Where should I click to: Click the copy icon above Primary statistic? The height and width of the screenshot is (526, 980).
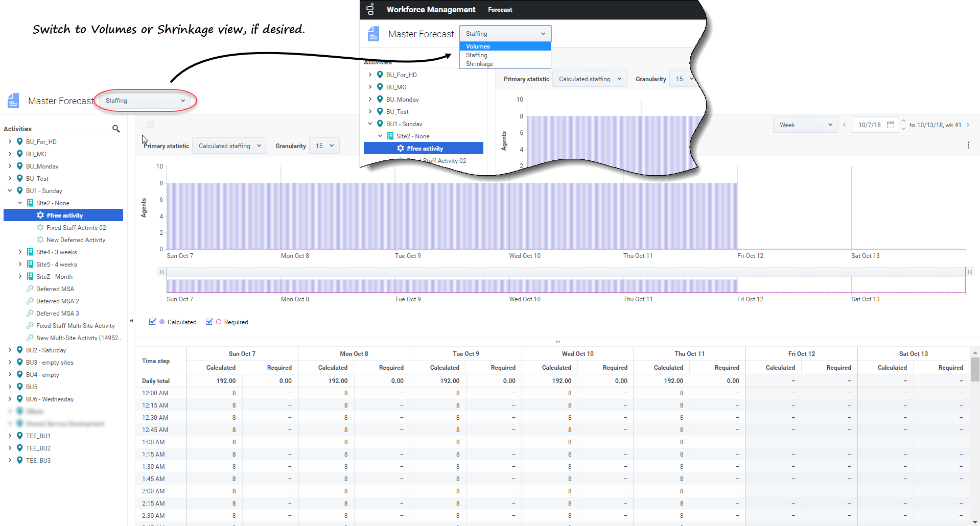[150, 125]
